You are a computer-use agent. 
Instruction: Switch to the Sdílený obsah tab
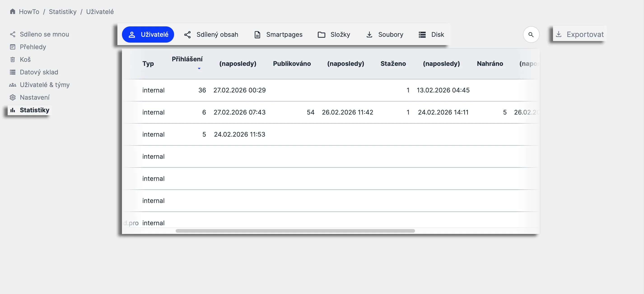coord(211,34)
